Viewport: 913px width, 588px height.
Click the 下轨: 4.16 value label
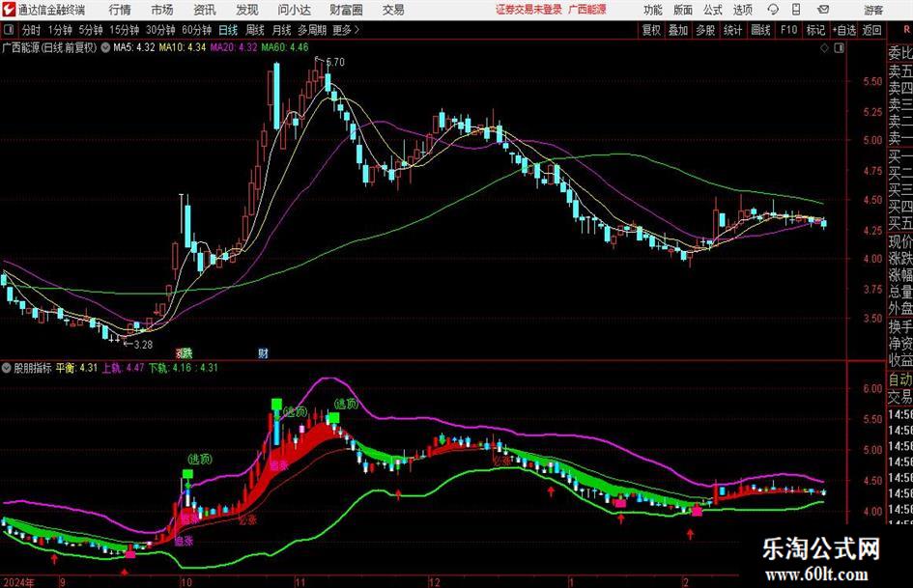click(x=171, y=368)
